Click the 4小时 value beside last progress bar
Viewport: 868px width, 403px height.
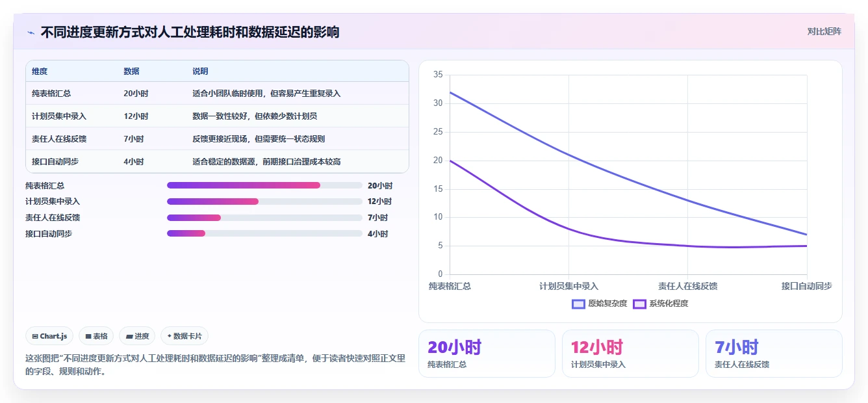pos(378,233)
